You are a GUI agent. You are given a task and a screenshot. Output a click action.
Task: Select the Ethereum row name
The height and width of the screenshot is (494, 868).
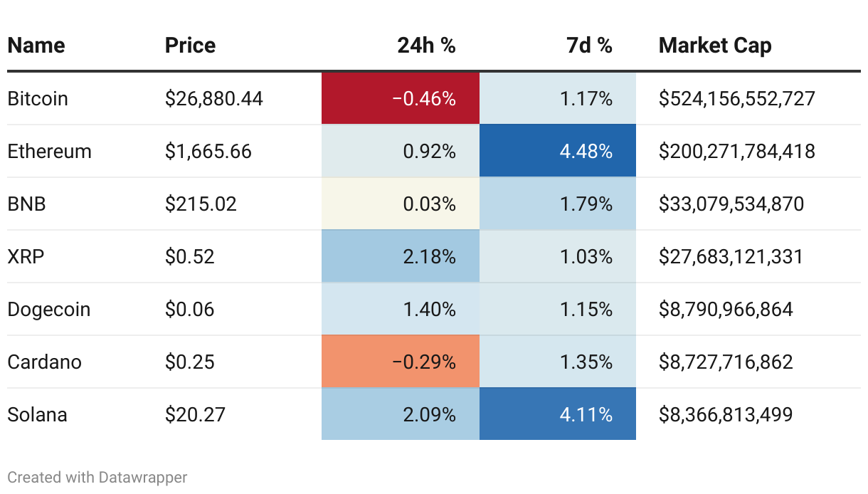tap(50, 151)
